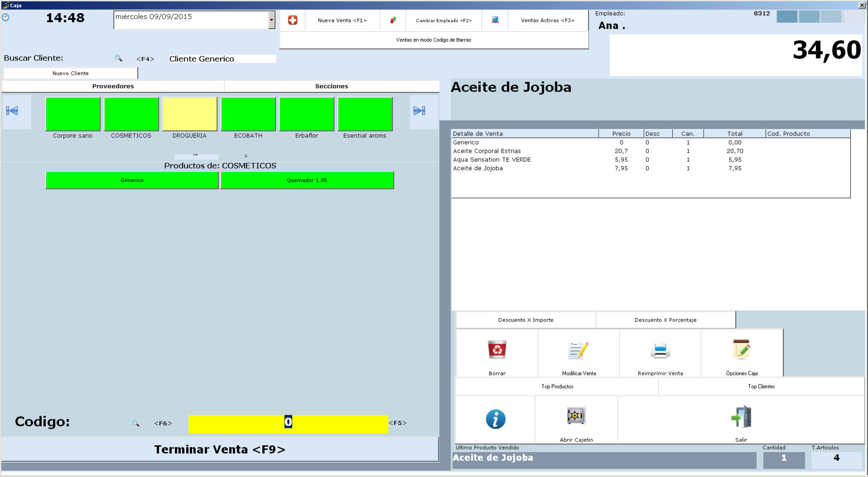This screenshot has height=477, width=868.
Task: Click the Nuevo Cliente button
Action: tap(71, 73)
